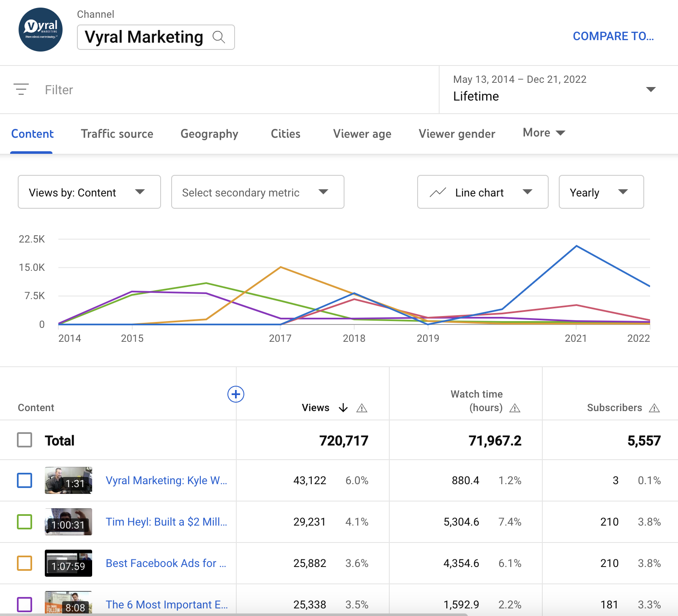The width and height of the screenshot is (678, 616).
Task: Open the Yearly interval dropdown
Action: coord(601,192)
